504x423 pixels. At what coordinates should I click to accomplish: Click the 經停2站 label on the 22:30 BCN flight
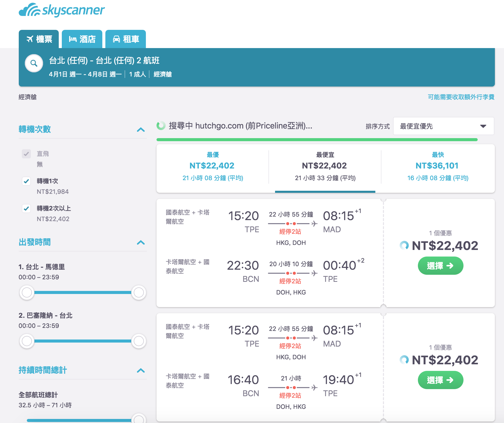(290, 281)
